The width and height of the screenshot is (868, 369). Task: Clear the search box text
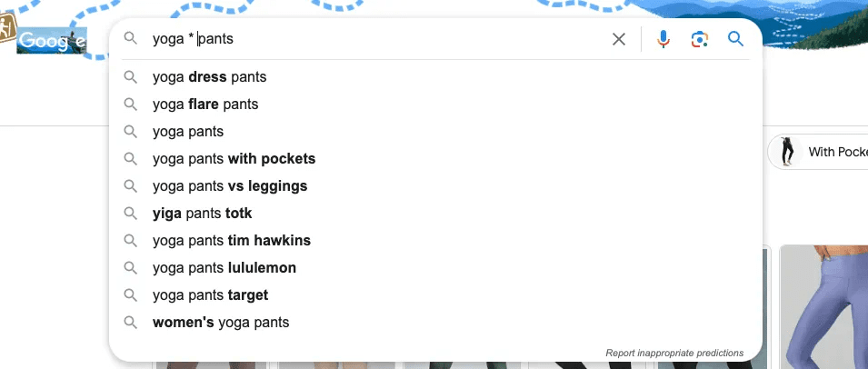point(619,39)
